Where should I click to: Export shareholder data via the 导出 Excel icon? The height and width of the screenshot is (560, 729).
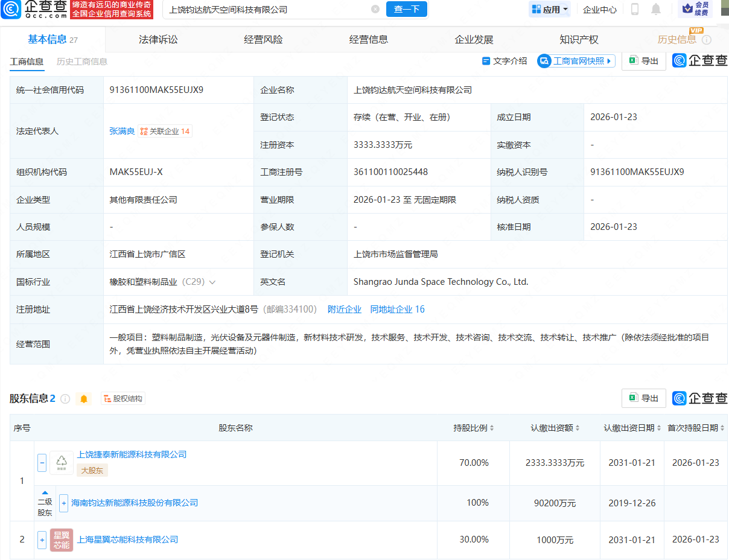click(643, 398)
